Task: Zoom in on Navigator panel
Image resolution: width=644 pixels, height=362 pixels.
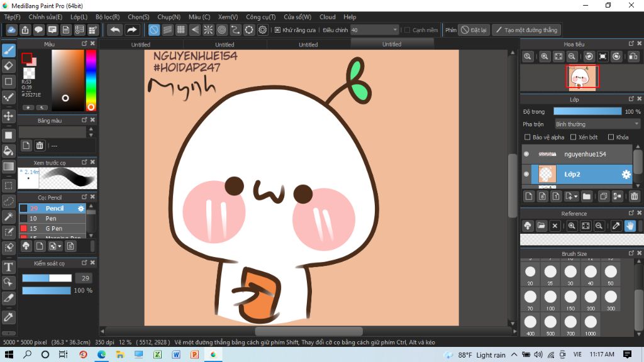Action: pyautogui.click(x=545, y=57)
